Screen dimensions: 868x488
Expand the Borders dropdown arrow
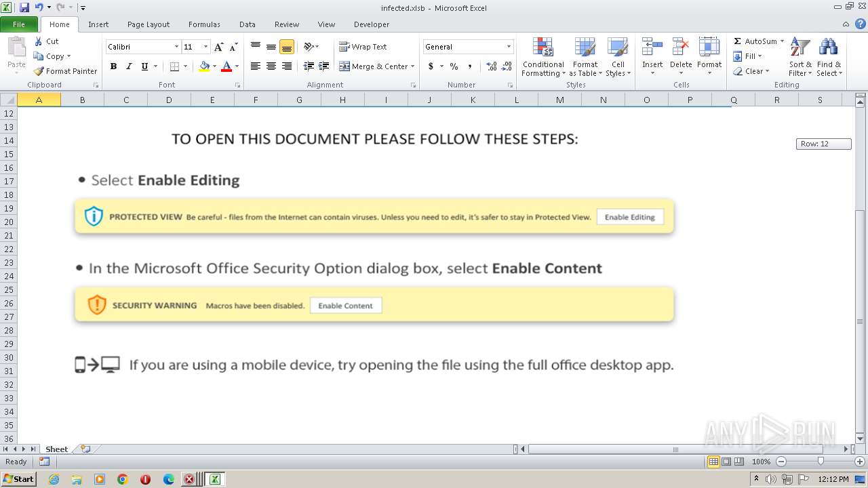tap(185, 66)
